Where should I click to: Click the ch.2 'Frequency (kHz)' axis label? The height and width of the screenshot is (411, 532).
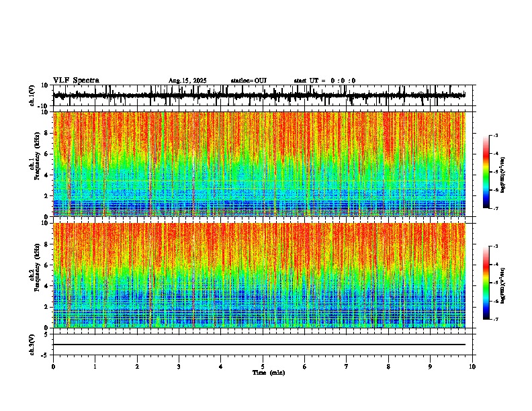point(38,267)
